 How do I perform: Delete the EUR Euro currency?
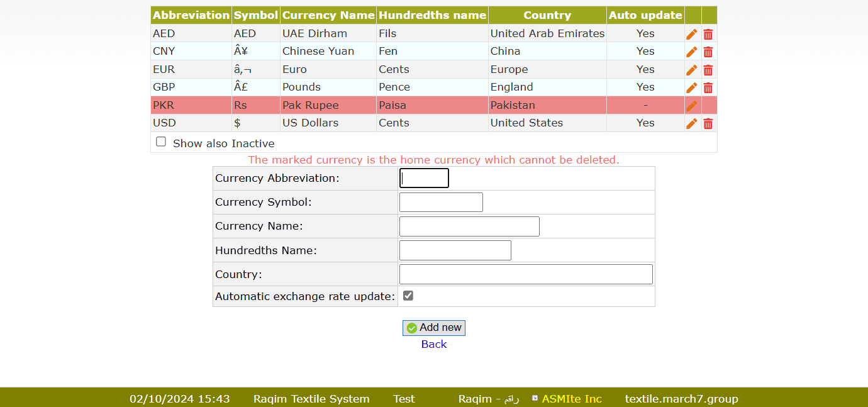coord(708,70)
